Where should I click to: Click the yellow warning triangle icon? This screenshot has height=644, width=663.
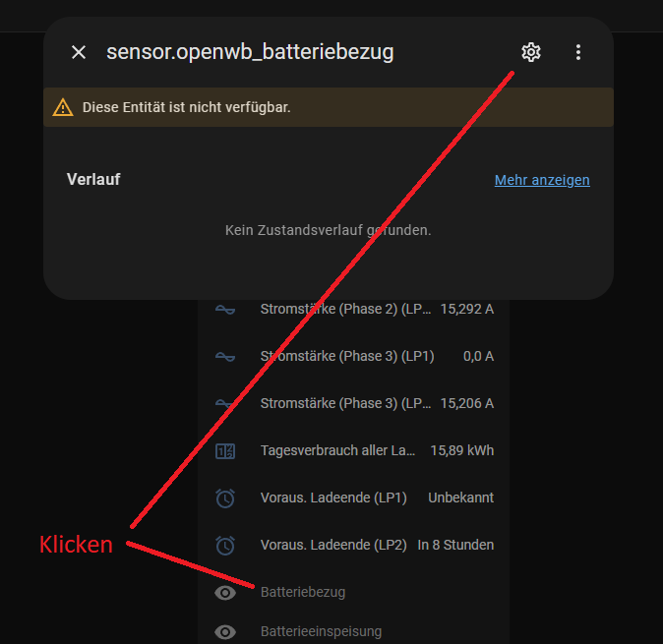tap(63, 107)
